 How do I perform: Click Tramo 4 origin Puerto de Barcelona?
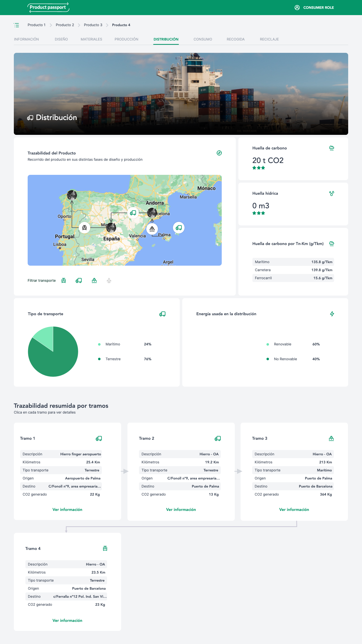[89, 588]
